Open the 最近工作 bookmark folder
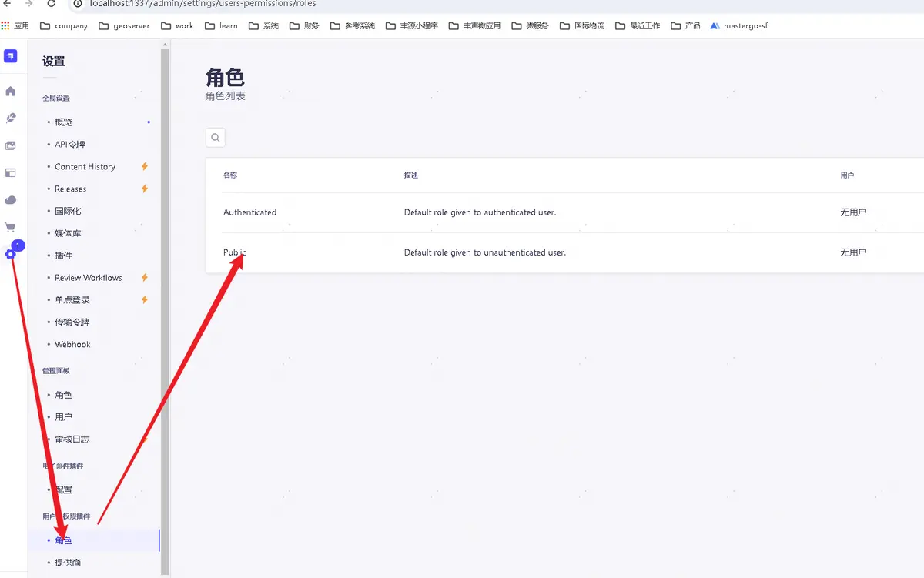The height and width of the screenshot is (578, 924). click(x=638, y=25)
